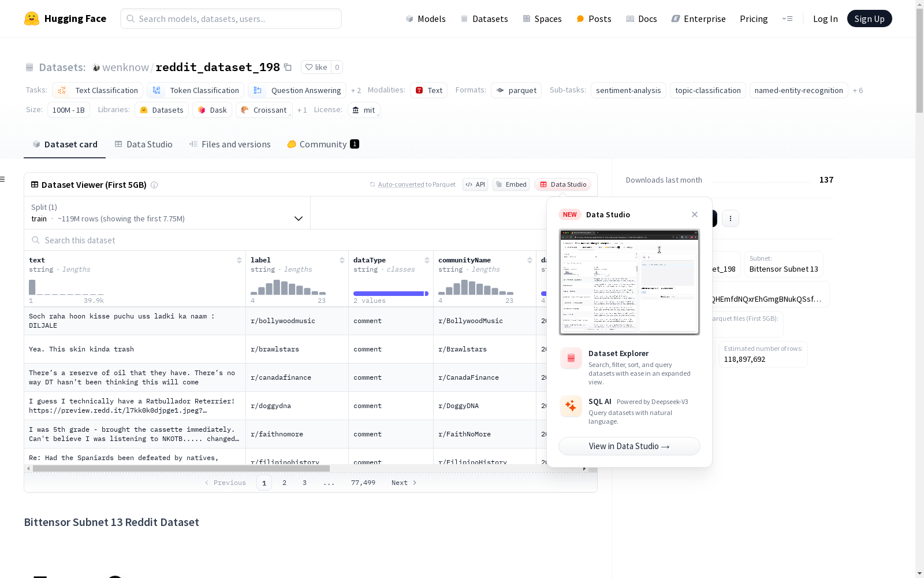The width and height of the screenshot is (924, 578).
Task: Select the sentiment-analysis sub-task tag
Action: (x=628, y=90)
